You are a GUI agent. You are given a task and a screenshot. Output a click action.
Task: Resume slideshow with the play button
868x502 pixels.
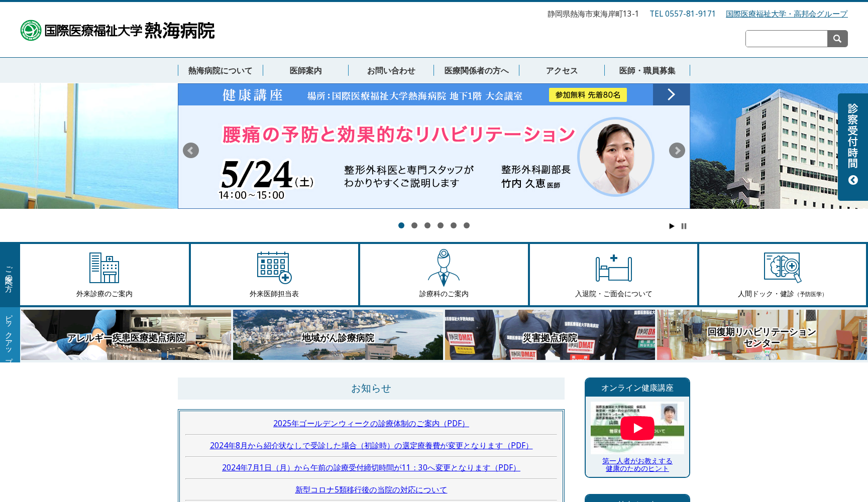pos(672,226)
